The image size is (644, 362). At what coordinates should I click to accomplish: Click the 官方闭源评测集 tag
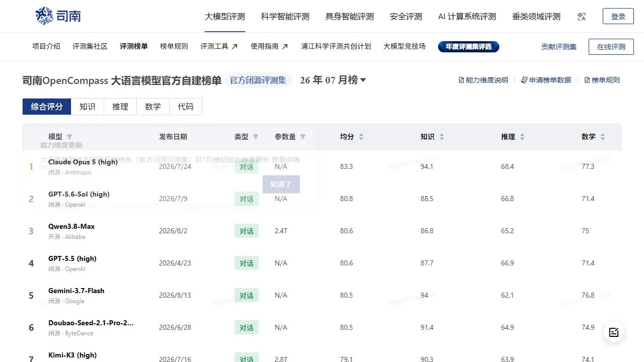click(x=258, y=80)
